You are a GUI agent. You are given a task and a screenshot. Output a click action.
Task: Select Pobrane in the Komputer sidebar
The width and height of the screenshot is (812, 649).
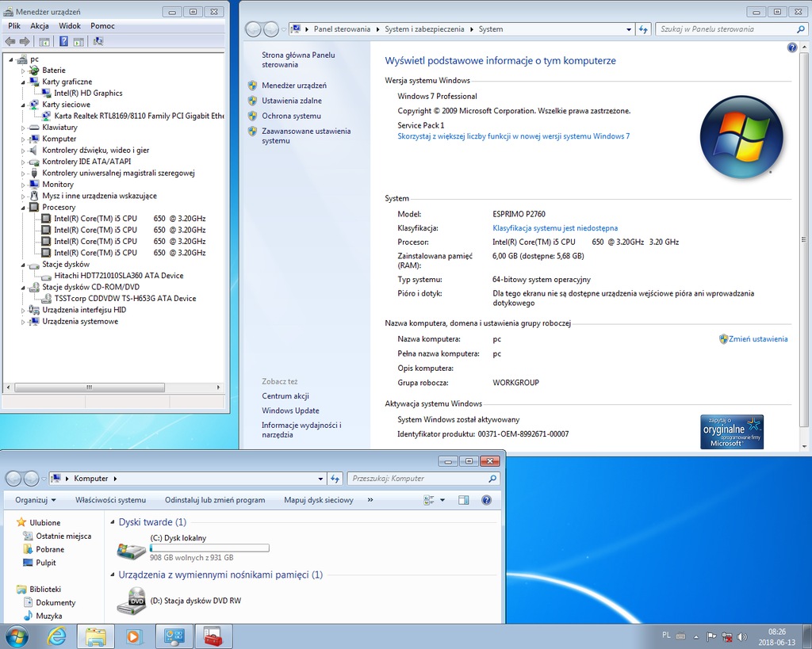click(50, 549)
